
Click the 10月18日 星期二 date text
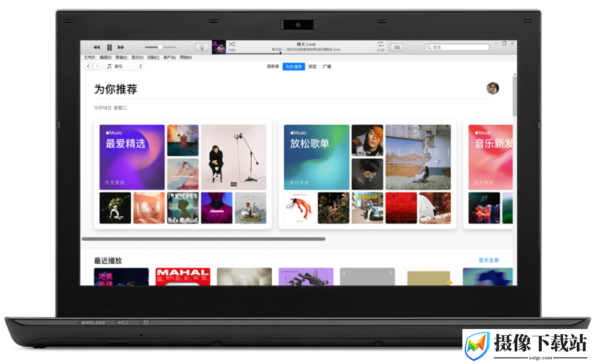[x=110, y=108]
